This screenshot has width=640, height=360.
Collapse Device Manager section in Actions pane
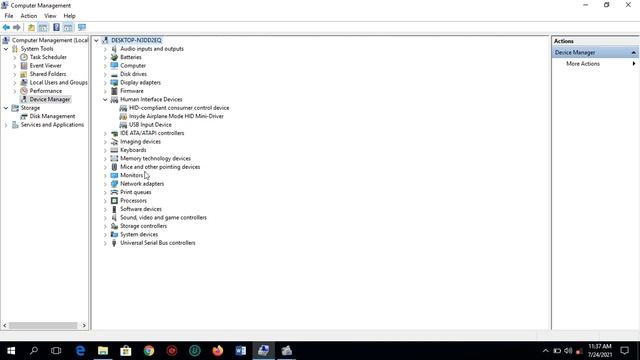click(x=633, y=53)
